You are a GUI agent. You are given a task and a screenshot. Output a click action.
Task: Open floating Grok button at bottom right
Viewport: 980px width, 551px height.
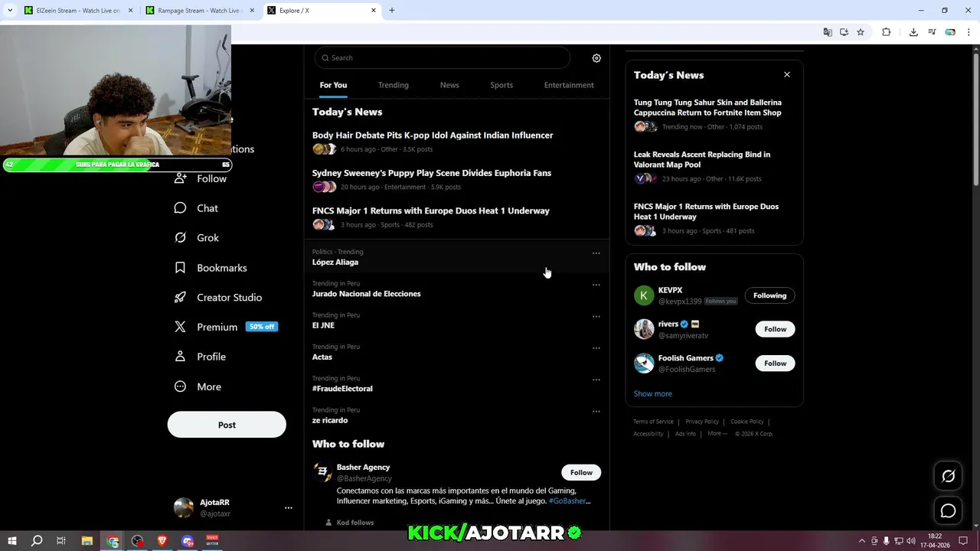pos(948,476)
